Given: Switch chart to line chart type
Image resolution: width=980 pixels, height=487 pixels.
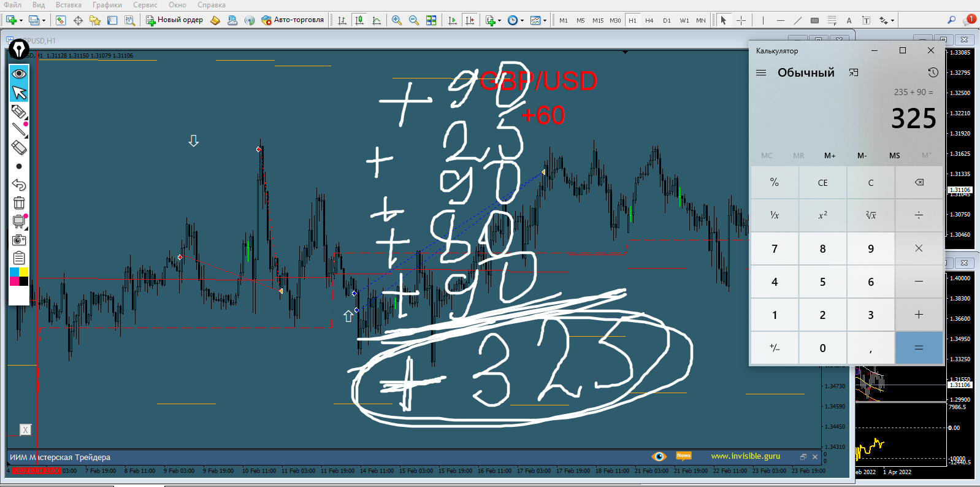Looking at the screenshot, I should 377,20.
